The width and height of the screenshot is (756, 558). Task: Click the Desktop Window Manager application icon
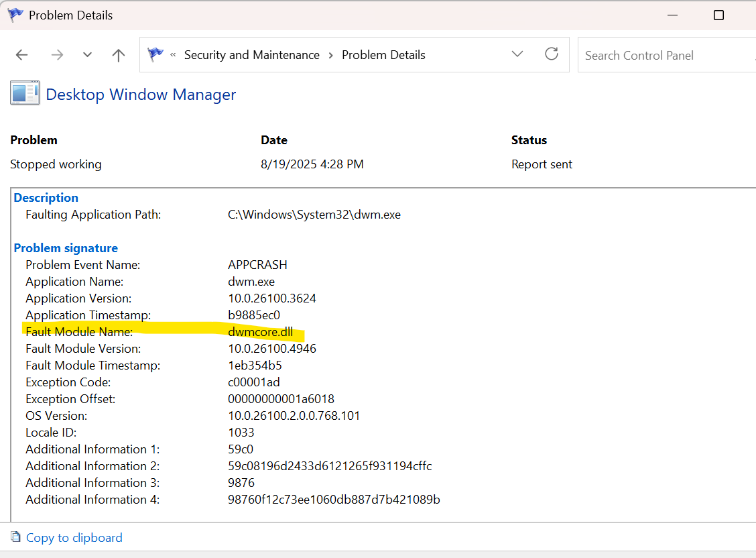(x=25, y=93)
